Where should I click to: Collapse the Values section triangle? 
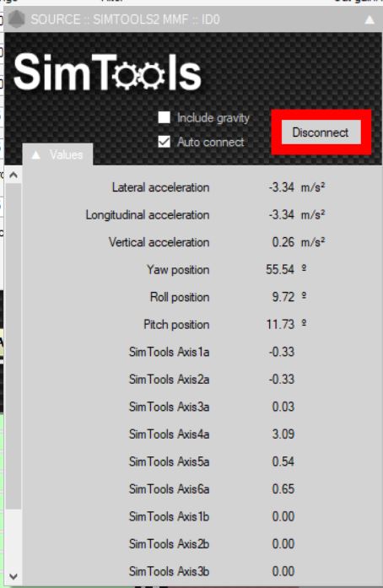(x=36, y=155)
